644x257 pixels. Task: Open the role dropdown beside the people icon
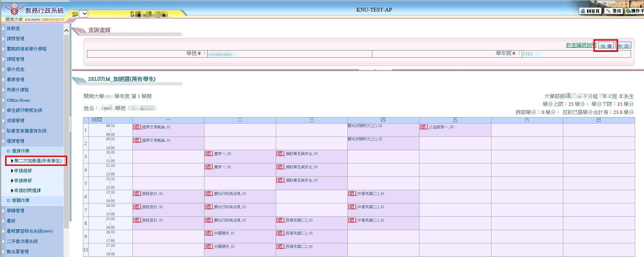(84, 14)
